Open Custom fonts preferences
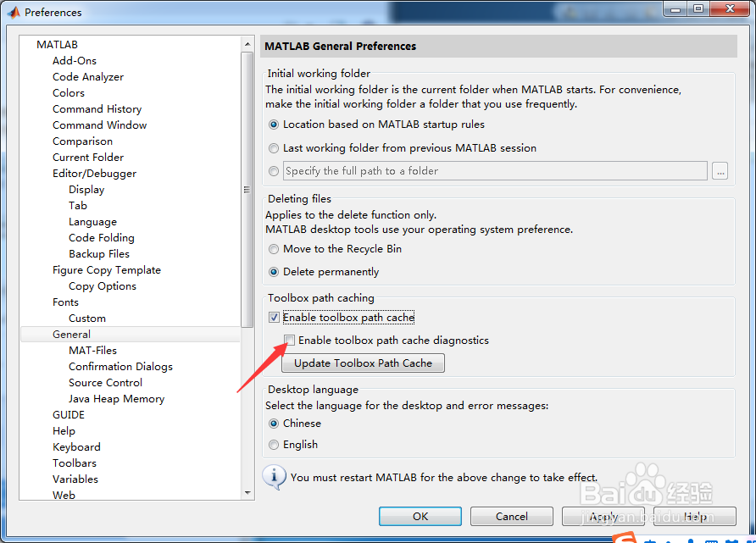The width and height of the screenshot is (756, 543). click(x=86, y=318)
